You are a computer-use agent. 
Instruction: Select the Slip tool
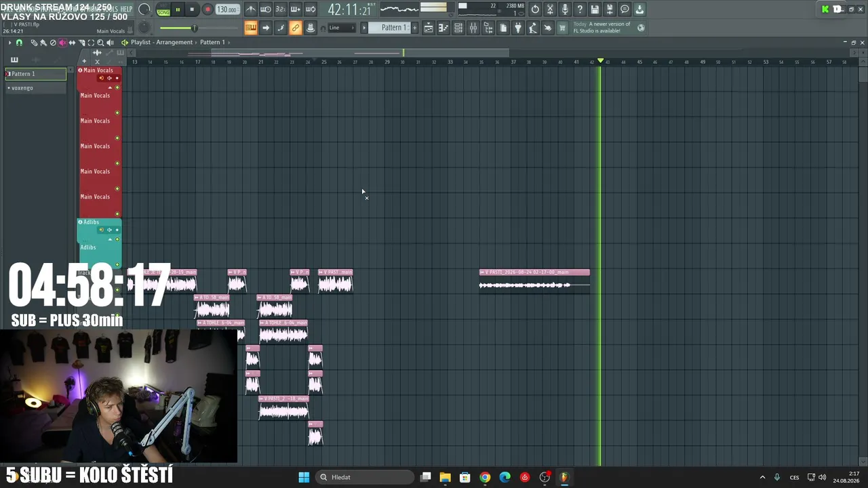(72, 43)
